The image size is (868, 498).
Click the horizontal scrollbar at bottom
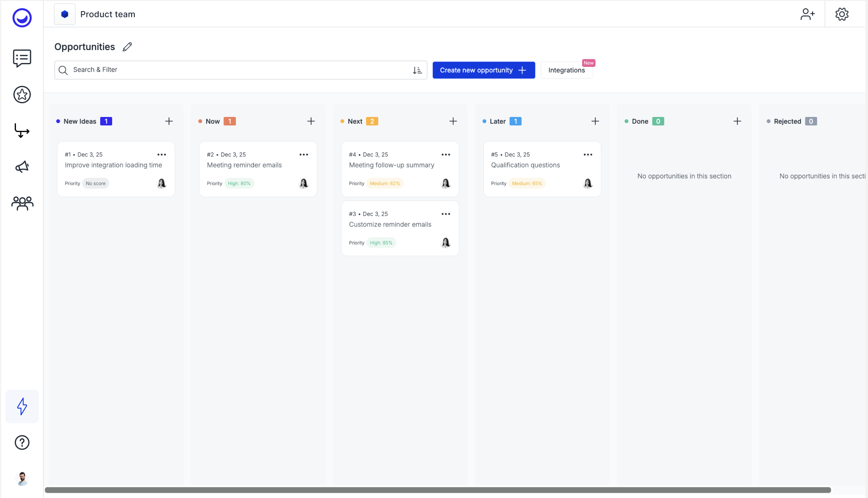pyautogui.click(x=438, y=490)
